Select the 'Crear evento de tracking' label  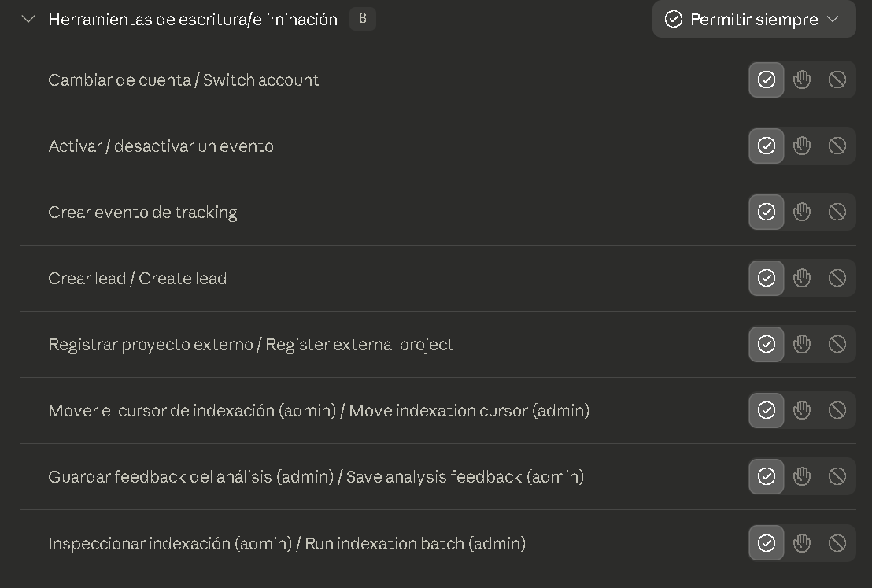(x=142, y=213)
